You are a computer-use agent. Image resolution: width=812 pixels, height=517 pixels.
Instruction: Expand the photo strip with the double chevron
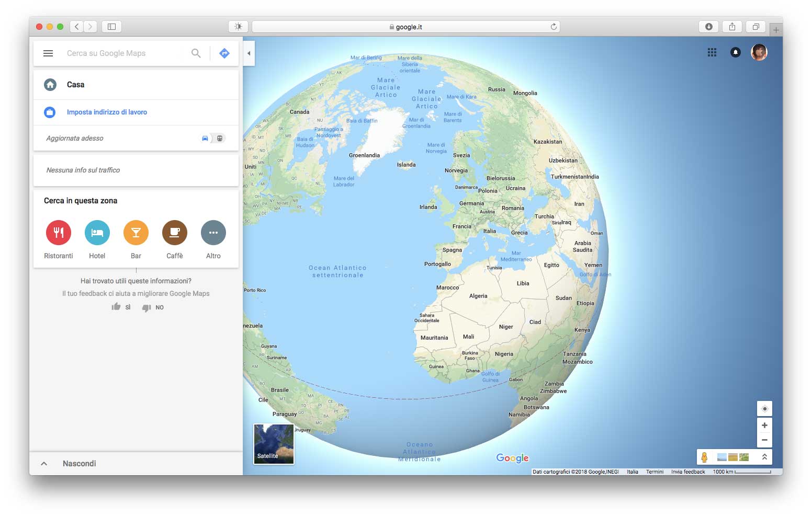[763, 457]
